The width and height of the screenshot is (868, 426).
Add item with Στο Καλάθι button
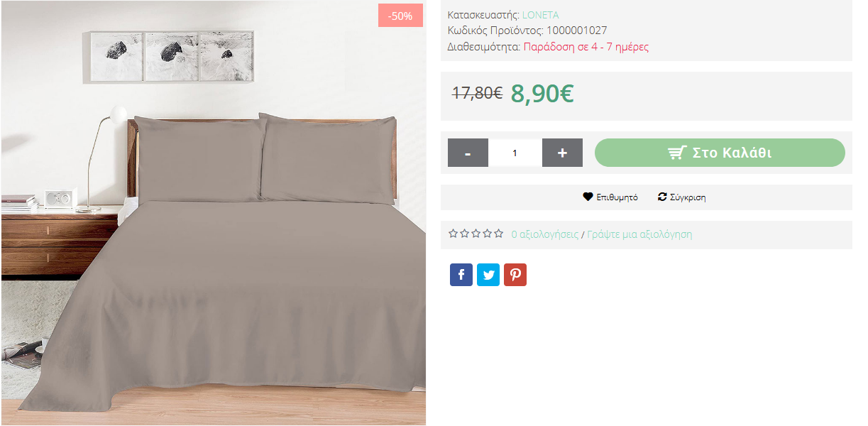720,153
